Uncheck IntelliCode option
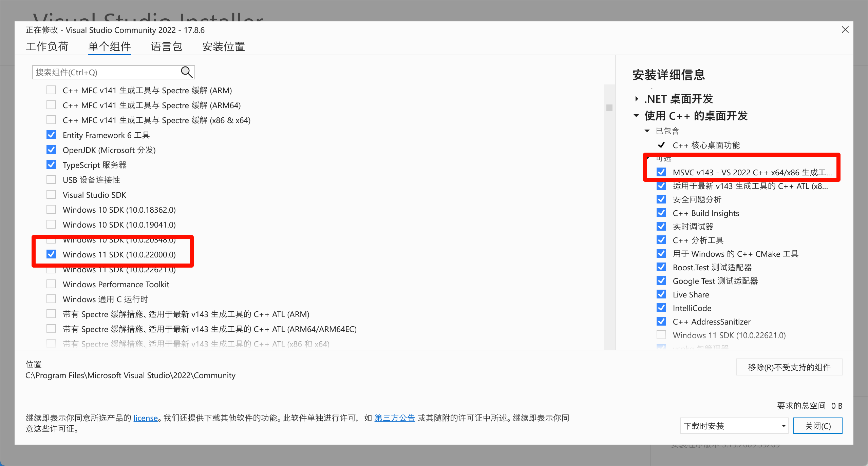 (661, 308)
